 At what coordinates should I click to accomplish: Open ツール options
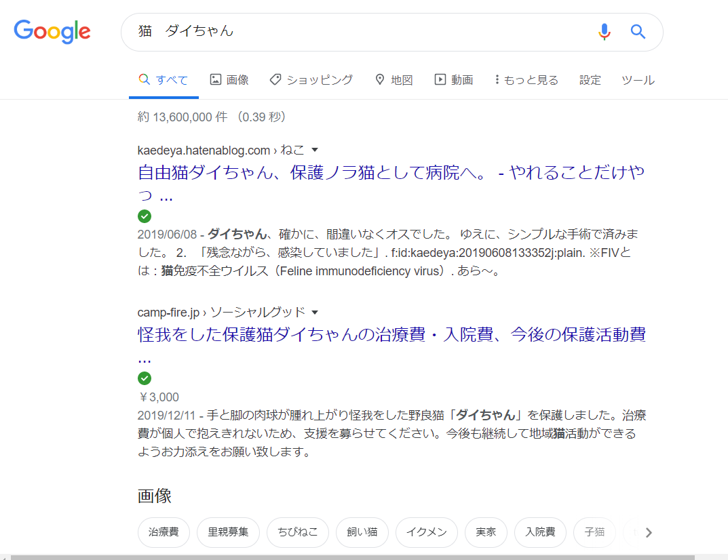click(x=638, y=80)
